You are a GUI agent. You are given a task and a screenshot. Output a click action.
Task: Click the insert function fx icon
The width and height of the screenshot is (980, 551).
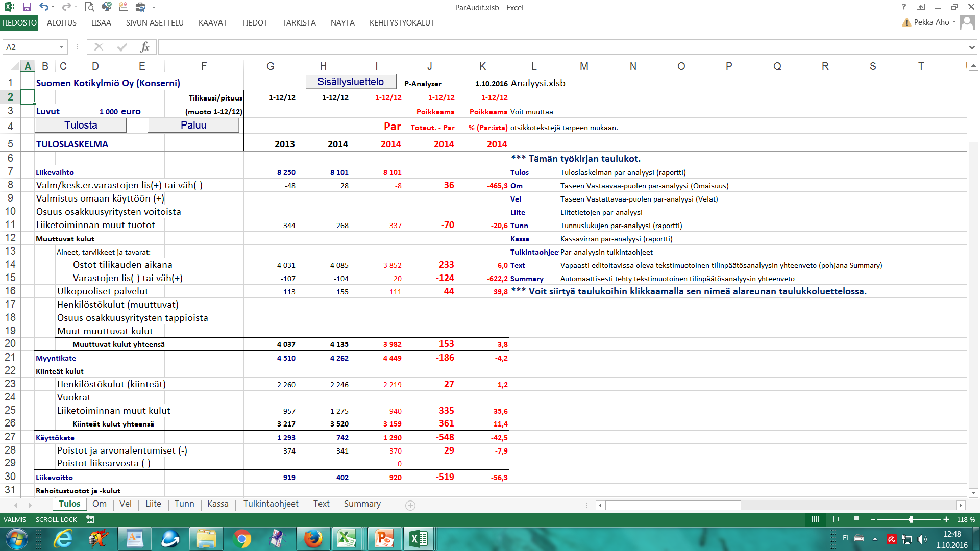coord(145,47)
